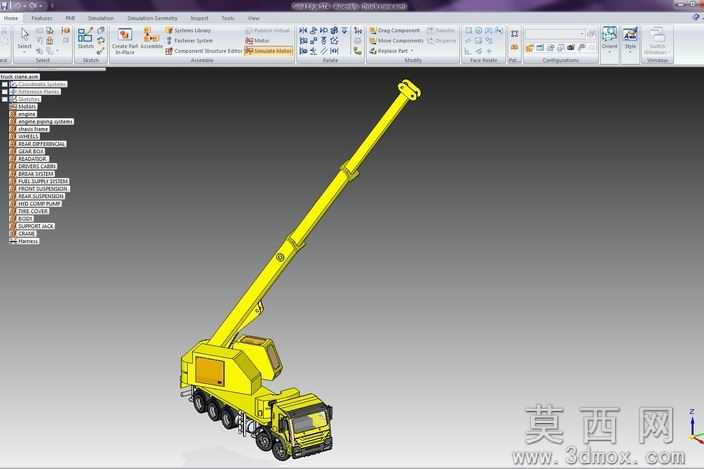Toggle Coordinate Systems checkbox in tree
Viewport: 704px width, 469px height.
click(5, 84)
